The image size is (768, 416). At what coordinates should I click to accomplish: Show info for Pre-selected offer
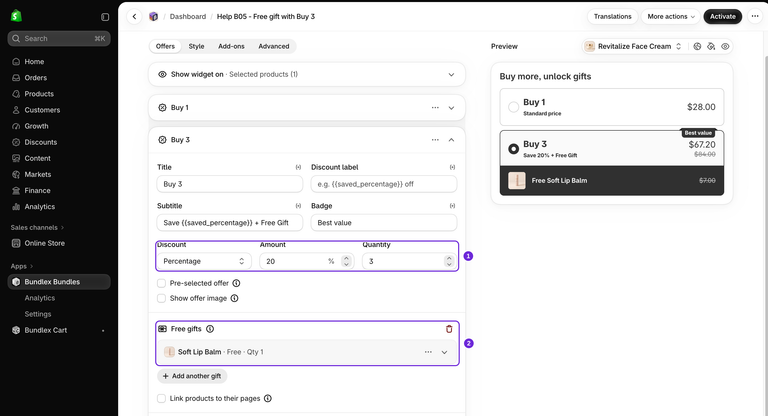(x=236, y=283)
